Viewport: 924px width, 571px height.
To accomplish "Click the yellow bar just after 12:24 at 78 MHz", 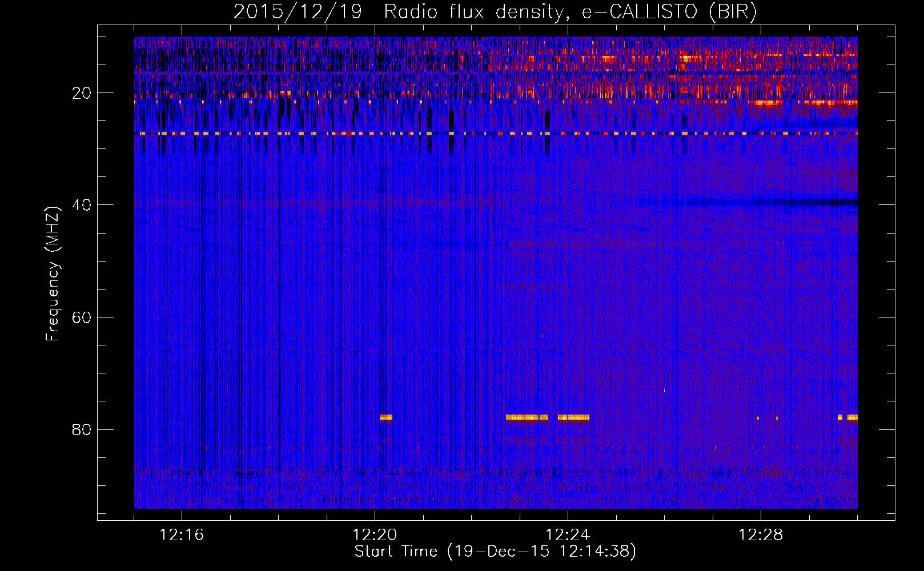I will point(573,417).
